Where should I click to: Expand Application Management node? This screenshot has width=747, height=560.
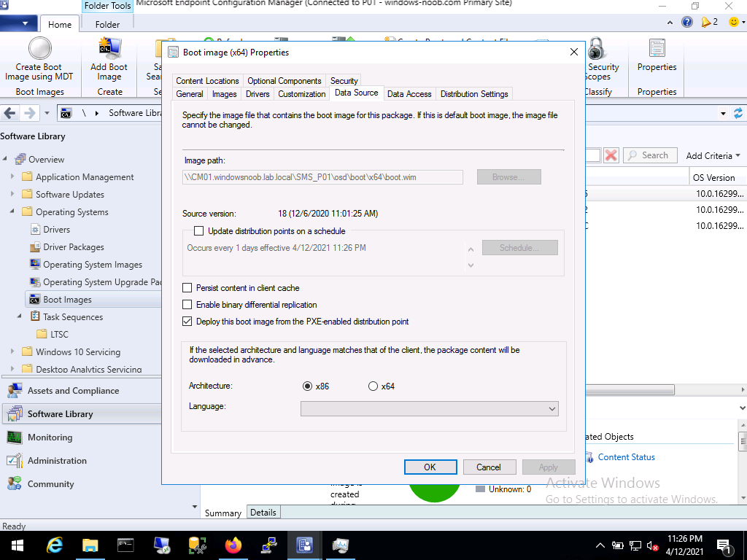(x=12, y=176)
